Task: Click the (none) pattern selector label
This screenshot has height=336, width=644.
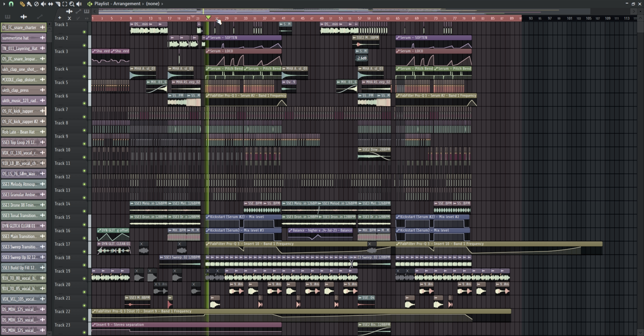Action: [x=153, y=4]
